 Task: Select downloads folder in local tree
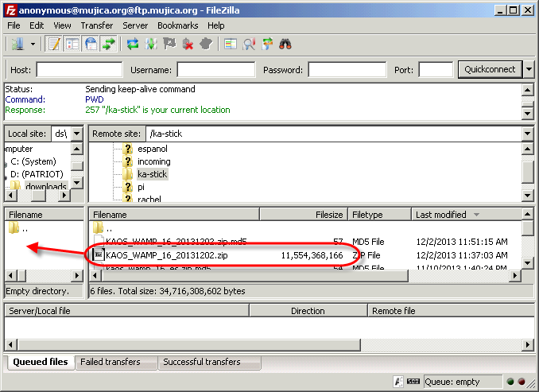[x=46, y=186]
